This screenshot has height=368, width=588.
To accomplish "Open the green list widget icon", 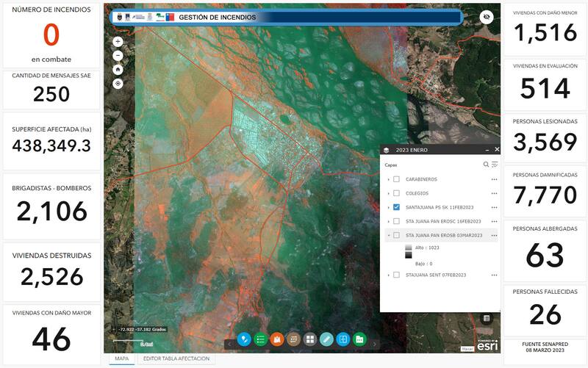I will 260,339.
